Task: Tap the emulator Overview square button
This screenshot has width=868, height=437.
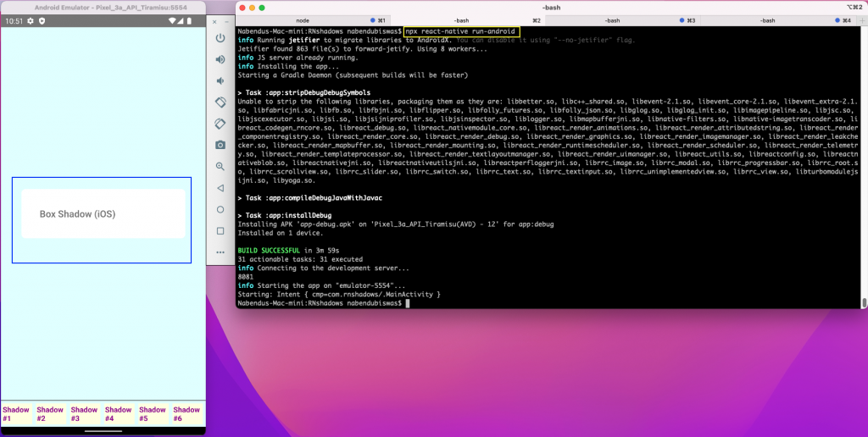Action: click(220, 230)
